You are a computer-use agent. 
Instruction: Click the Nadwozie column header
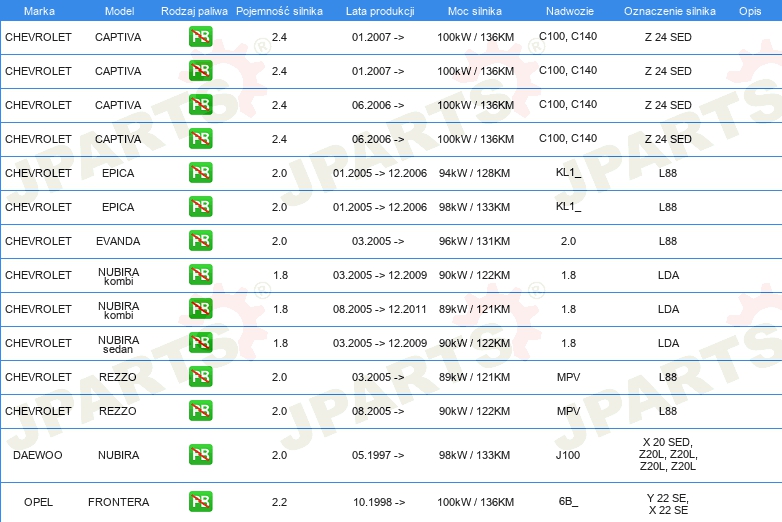pyautogui.click(x=570, y=11)
